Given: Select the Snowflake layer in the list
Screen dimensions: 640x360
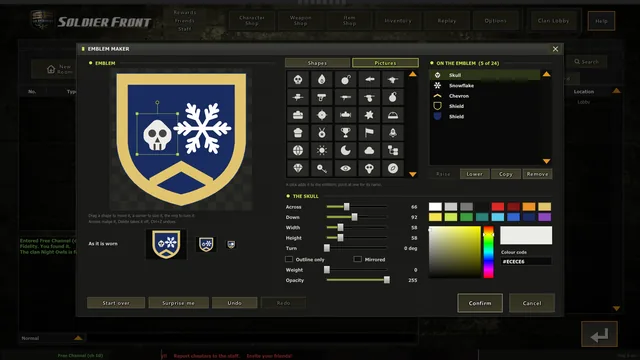Looking at the screenshot, I should pyautogui.click(x=485, y=85).
